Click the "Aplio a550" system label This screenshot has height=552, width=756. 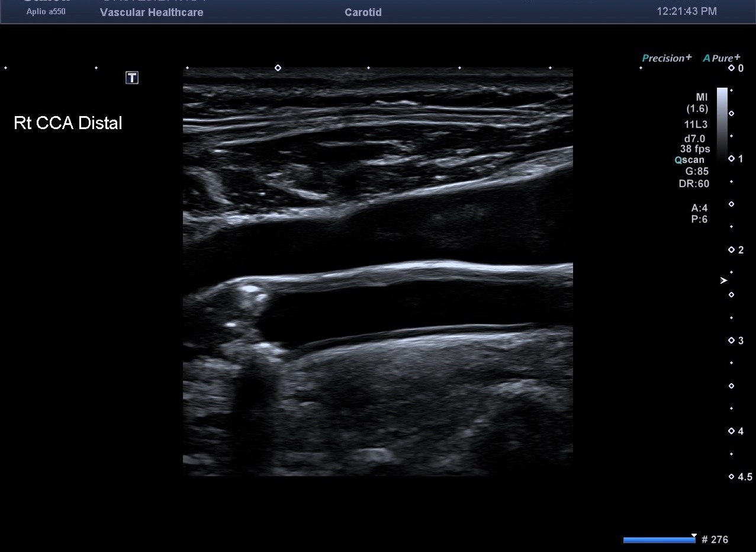tap(46, 12)
